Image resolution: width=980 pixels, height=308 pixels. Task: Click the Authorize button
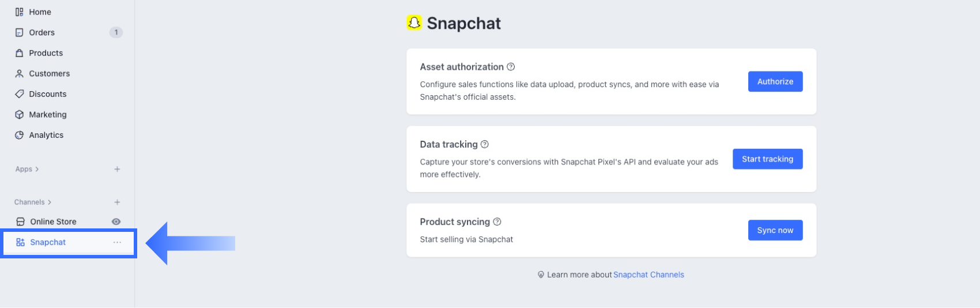click(x=775, y=81)
